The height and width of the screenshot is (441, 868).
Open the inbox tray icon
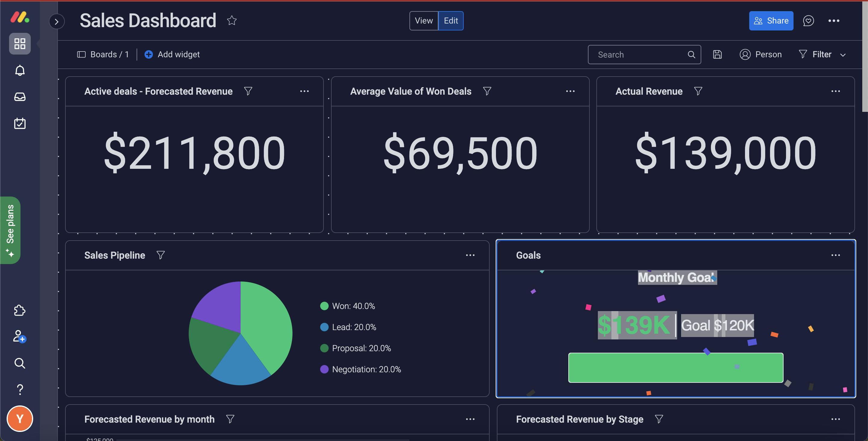click(20, 97)
